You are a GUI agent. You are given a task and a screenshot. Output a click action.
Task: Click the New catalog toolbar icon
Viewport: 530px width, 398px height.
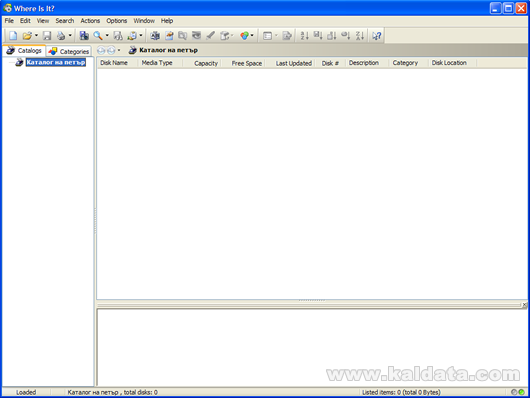click(x=13, y=36)
